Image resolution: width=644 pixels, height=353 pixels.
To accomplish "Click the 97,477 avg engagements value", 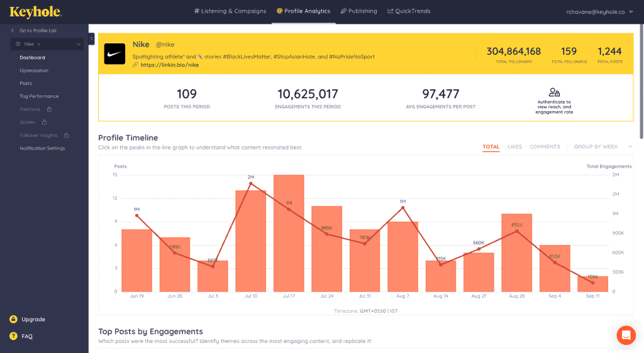I will tap(441, 94).
